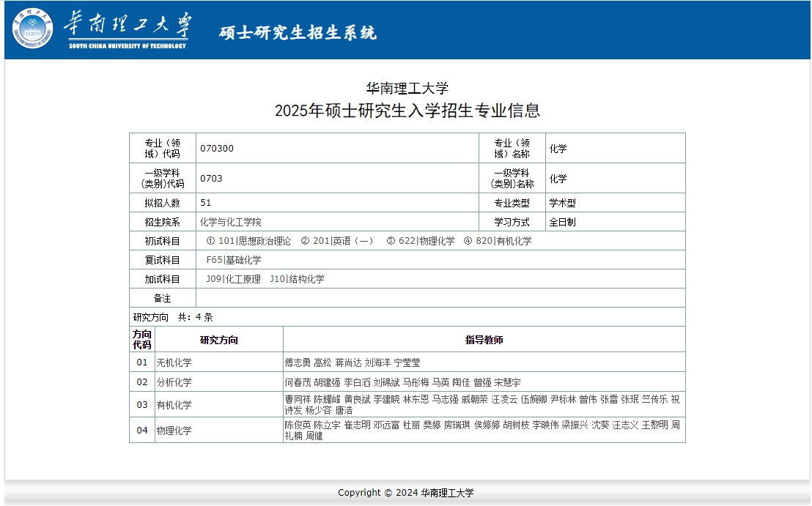The width and height of the screenshot is (812, 506).
Task: Click the 复试科目 row label
Action: click(x=162, y=260)
